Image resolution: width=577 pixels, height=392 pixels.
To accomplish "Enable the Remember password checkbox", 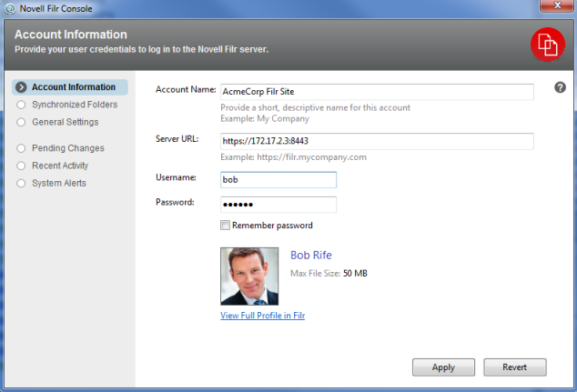I will click(226, 226).
